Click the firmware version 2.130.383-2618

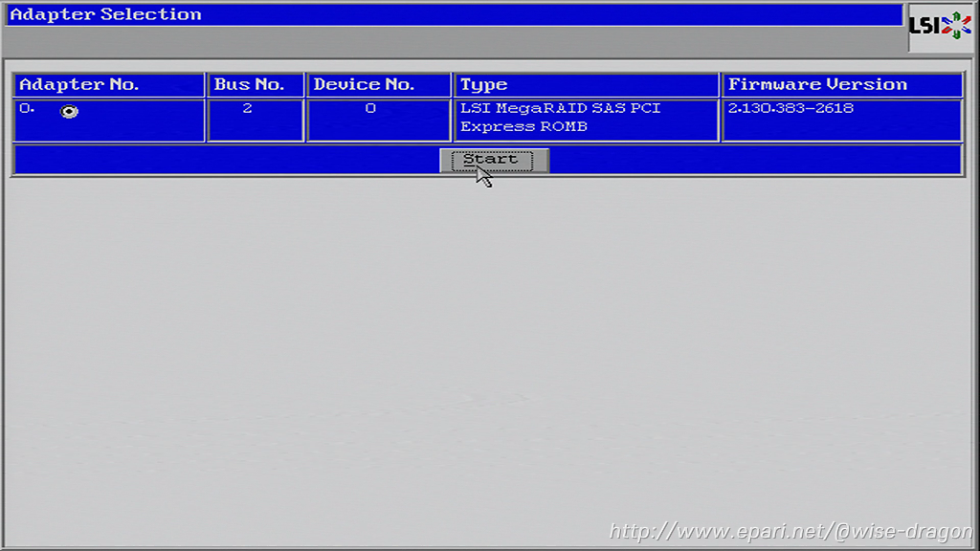pos(791,108)
